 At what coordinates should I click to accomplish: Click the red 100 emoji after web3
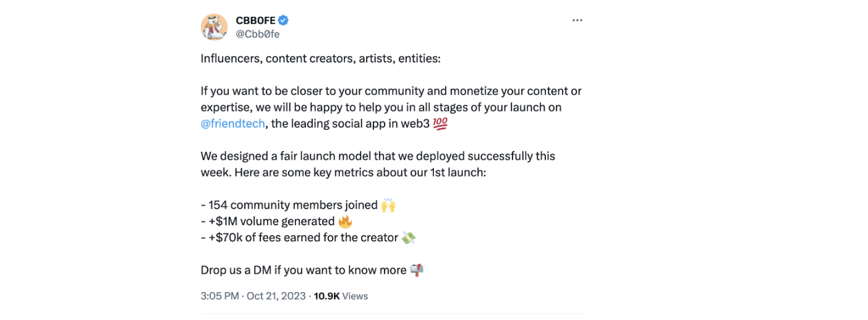(440, 124)
